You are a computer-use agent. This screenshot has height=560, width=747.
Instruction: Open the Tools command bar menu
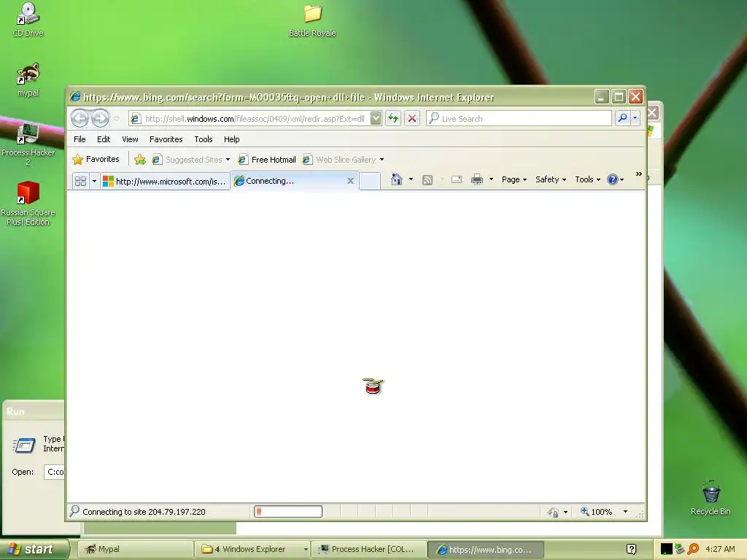click(x=587, y=179)
